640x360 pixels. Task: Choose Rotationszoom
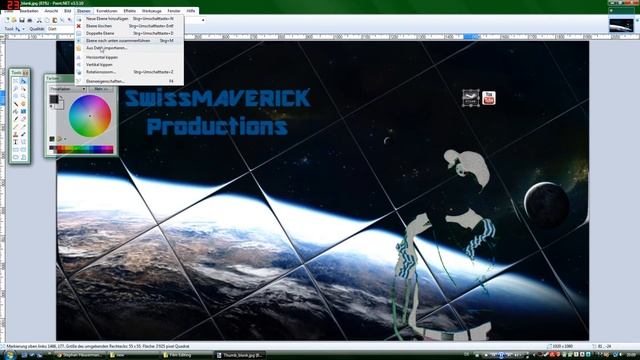[130, 72]
